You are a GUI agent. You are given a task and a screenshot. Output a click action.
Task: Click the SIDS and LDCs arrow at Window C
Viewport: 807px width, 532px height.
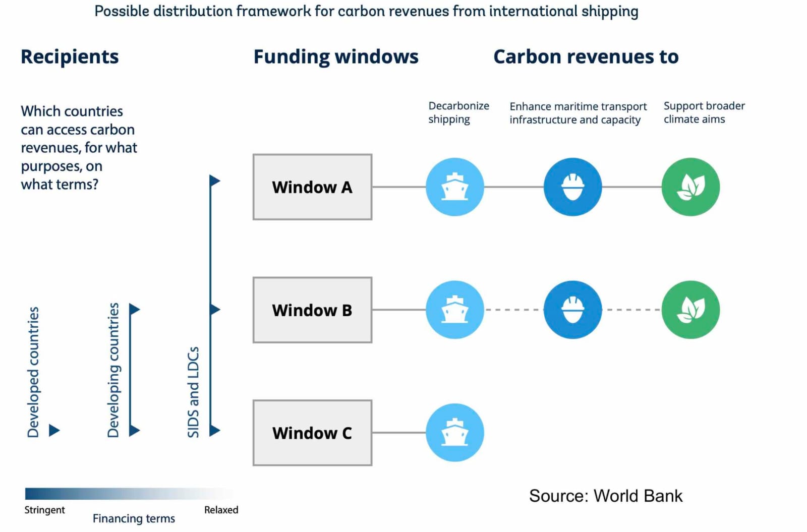[215, 431]
